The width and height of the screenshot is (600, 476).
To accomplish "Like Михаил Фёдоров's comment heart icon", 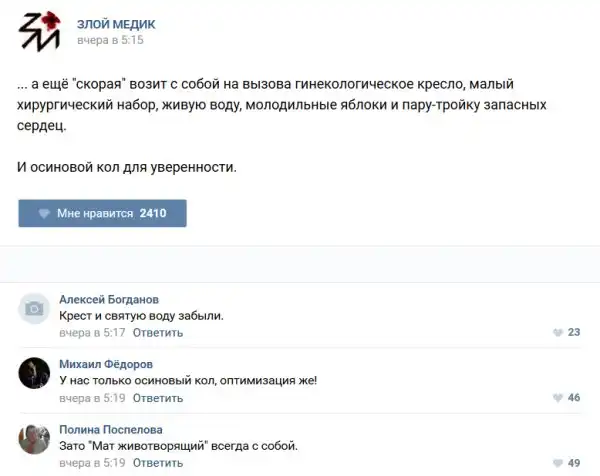I will click(558, 398).
